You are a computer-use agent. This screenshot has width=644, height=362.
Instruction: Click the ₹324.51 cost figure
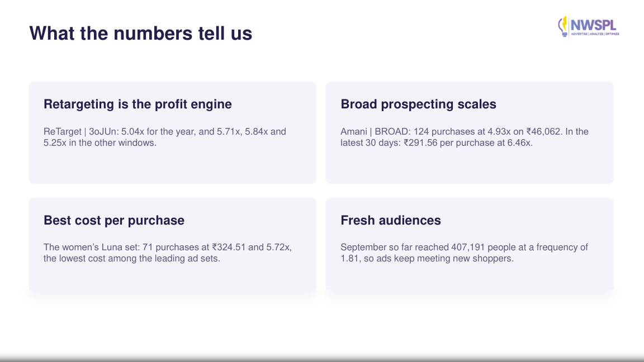pyautogui.click(x=228, y=247)
